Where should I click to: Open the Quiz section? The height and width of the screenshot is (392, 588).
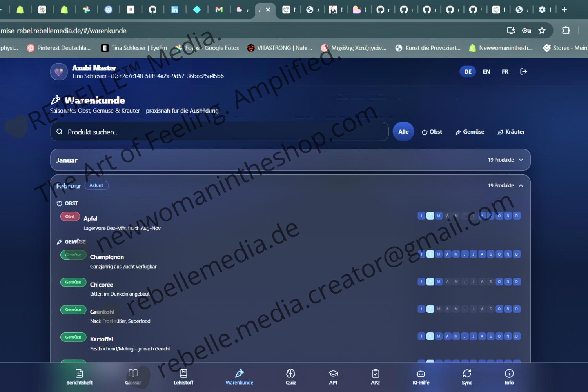coord(290,377)
